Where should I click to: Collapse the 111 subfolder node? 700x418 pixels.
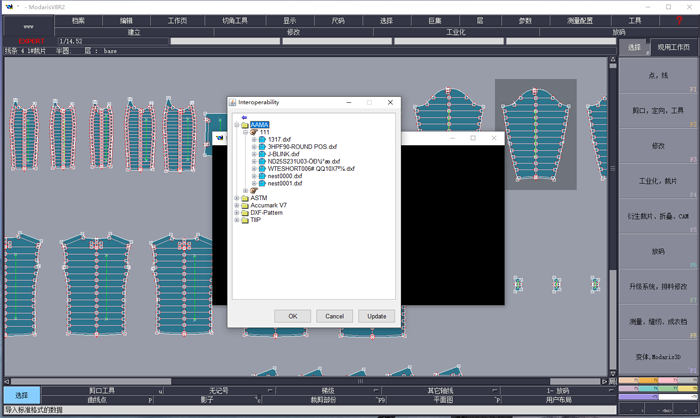[x=246, y=132]
